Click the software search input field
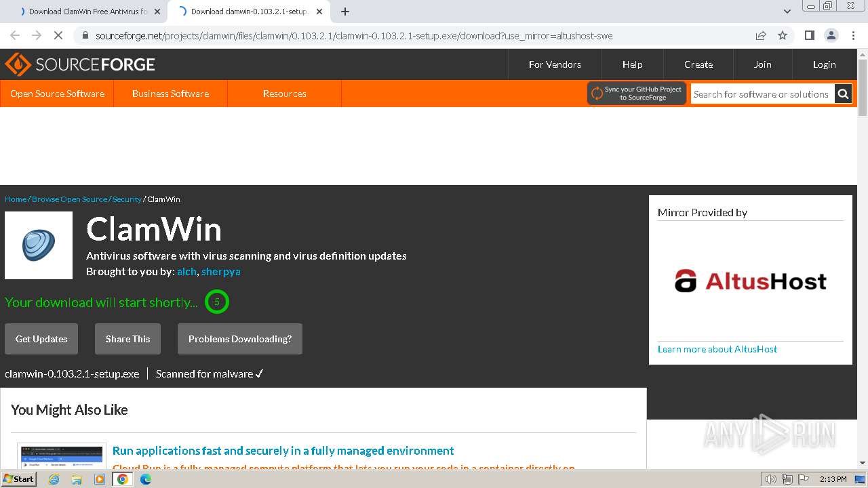Screen dimensions: 868x488 pos(762,94)
